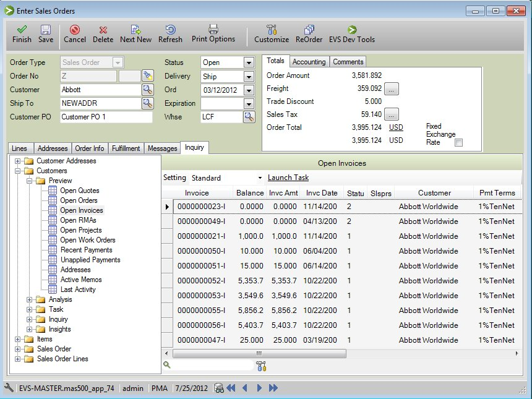Open the Status dropdown showing Open
Image resolution: width=532 pixels, height=399 pixels.
click(247, 62)
